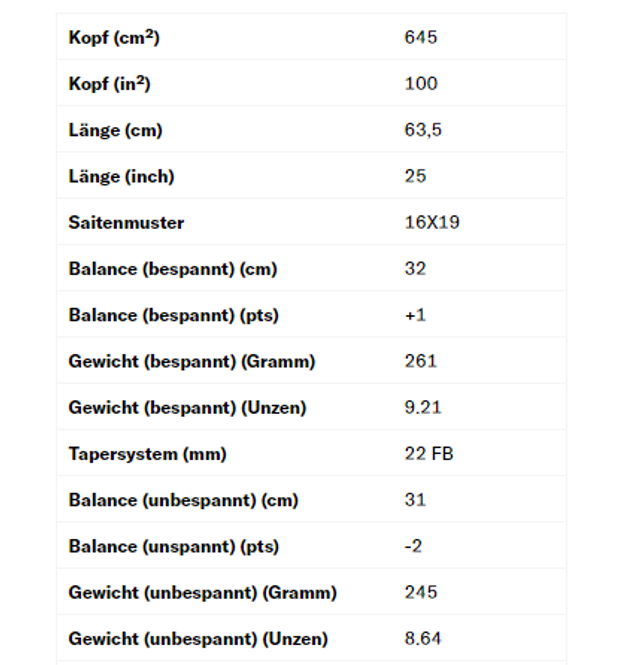Viewport: 640px width, 665px height.
Task: Click the 9.21 ounces value
Action: pos(423,407)
